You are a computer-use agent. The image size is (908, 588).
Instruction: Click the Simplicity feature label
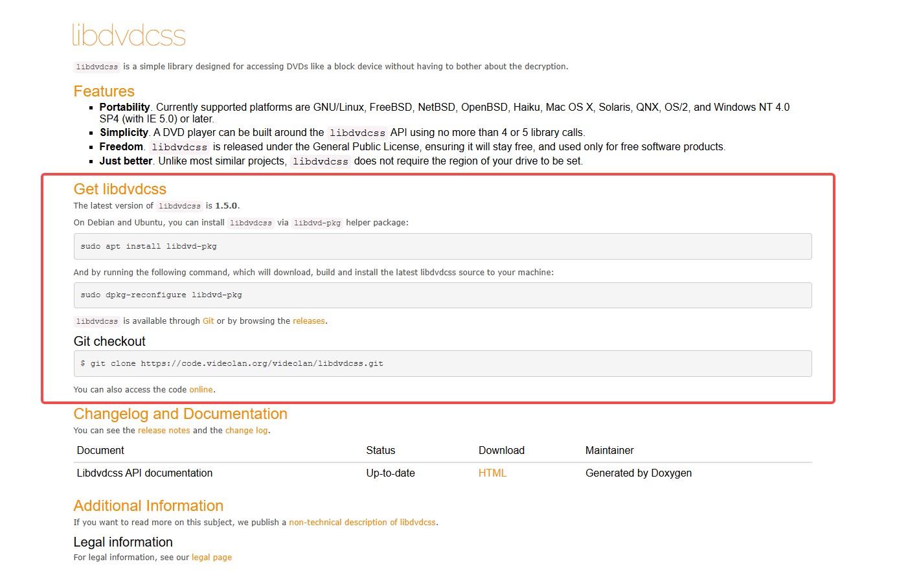click(124, 133)
